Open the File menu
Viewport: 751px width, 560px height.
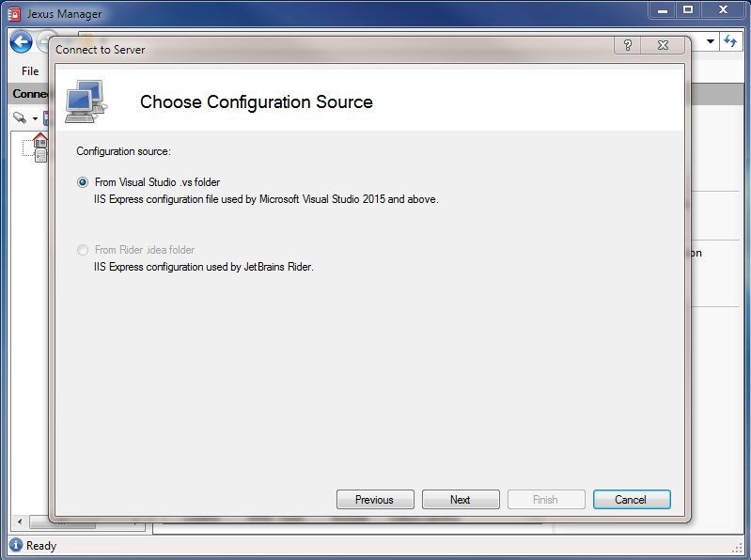(x=30, y=71)
